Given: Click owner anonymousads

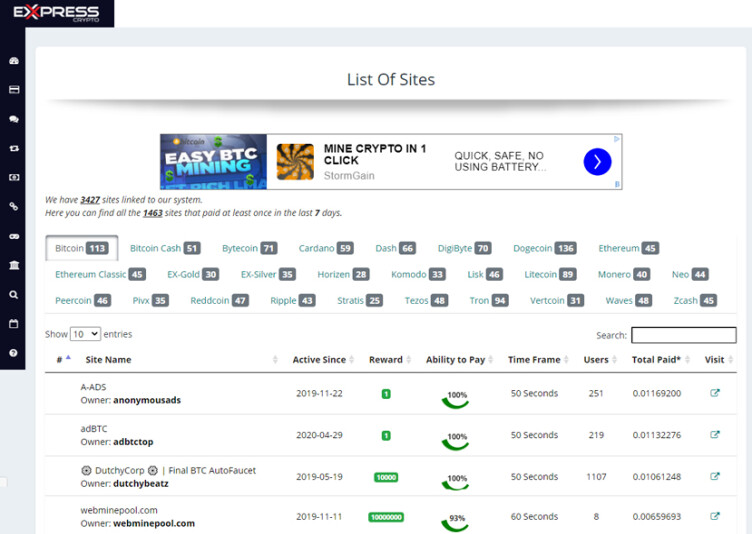Looking at the screenshot, I should click(147, 400).
